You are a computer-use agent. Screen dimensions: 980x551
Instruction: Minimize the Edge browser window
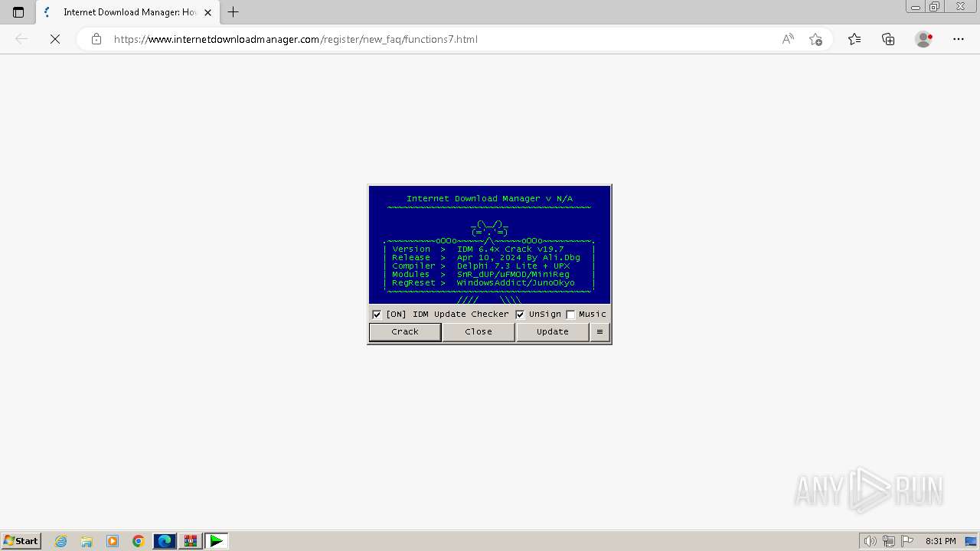point(916,7)
